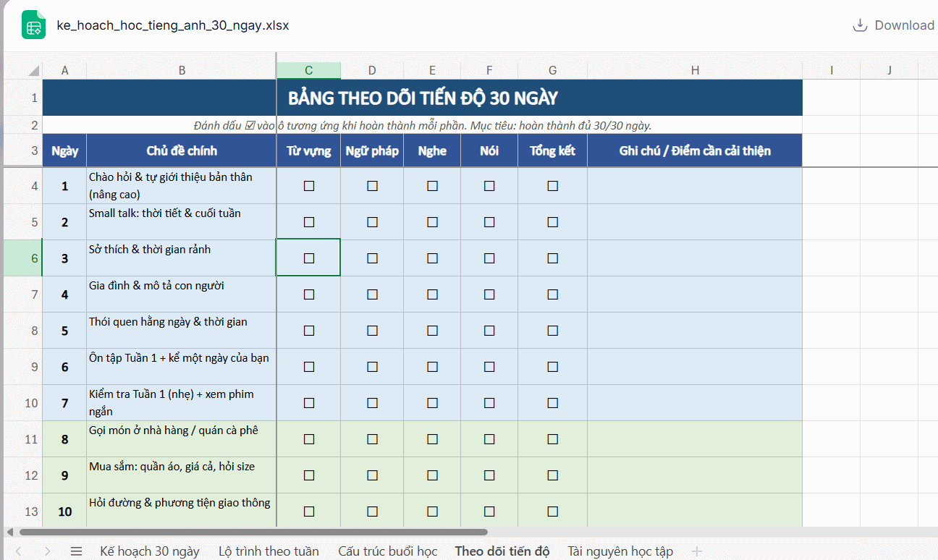Click the Chủ đề chính header cell
The width and height of the screenshot is (938, 560).
pos(182,150)
